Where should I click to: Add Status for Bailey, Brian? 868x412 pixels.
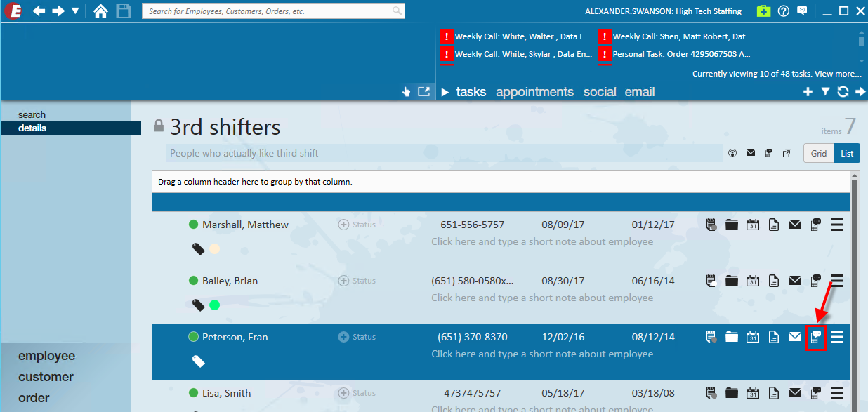(357, 281)
